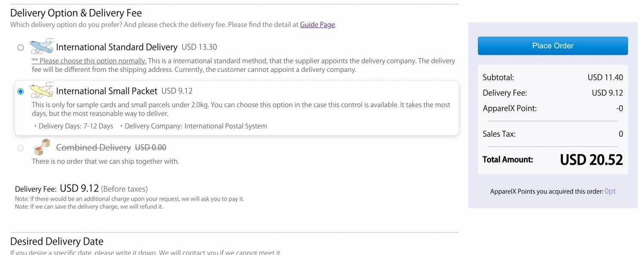Select International Standard Delivery radio button
644x255 pixels.
[x=21, y=48]
